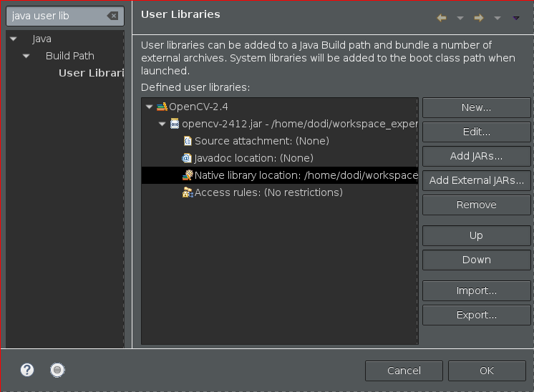534x392 pixels.
Task: Click the Native library location icon
Action: (x=188, y=175)
